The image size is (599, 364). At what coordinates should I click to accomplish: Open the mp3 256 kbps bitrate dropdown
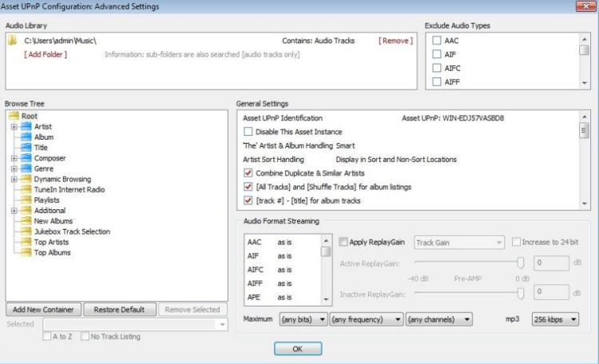pos(555,319)
